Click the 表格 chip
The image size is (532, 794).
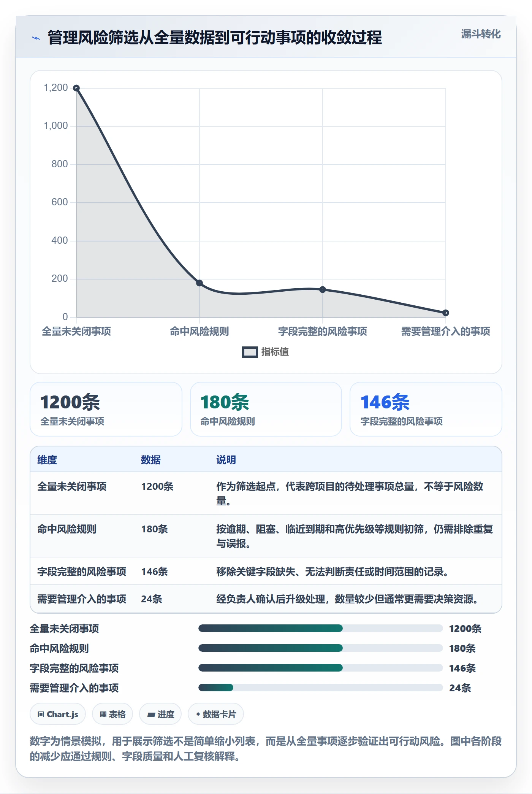[x=112, y=714]
